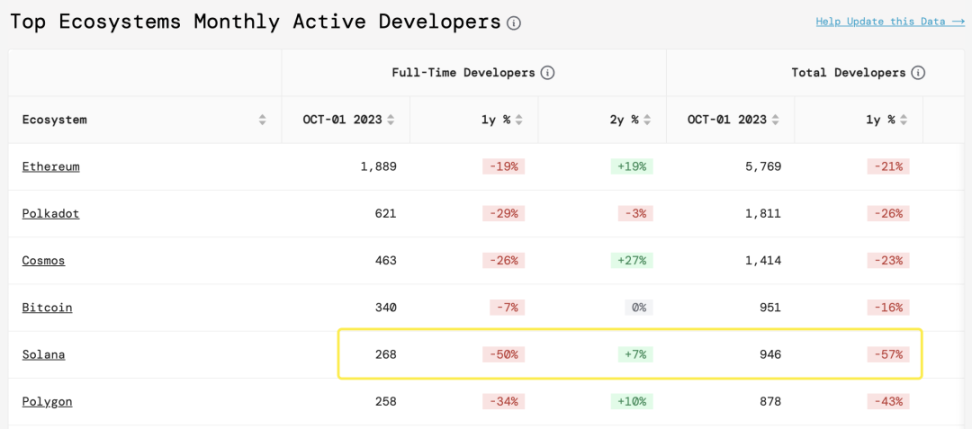Sort by the 2y % column
Viewport: 972px width, 429px height.
pos(647,120)
